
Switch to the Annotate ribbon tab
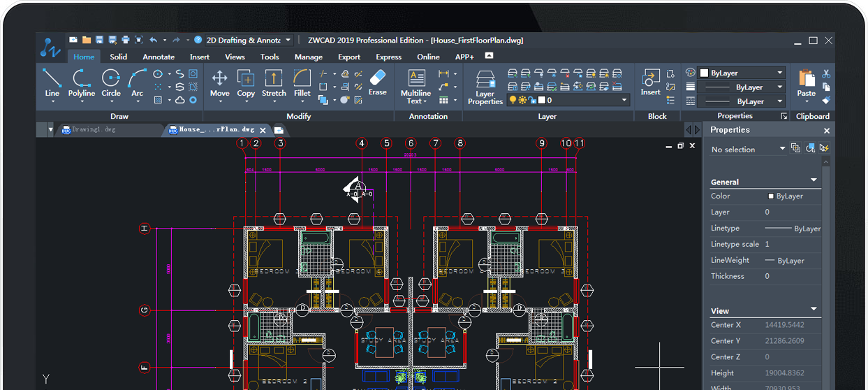tap(159, 57)
